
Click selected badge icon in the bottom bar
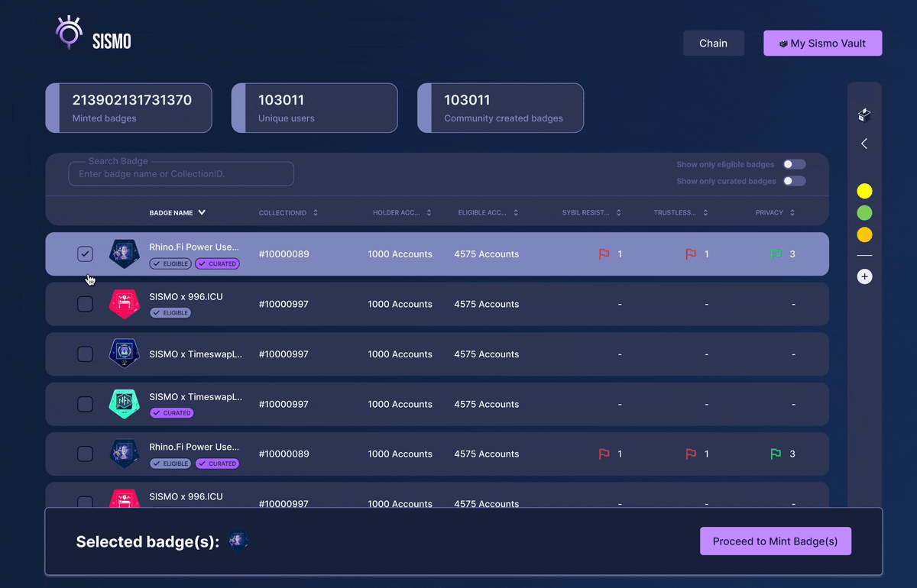tap(238, 541)
